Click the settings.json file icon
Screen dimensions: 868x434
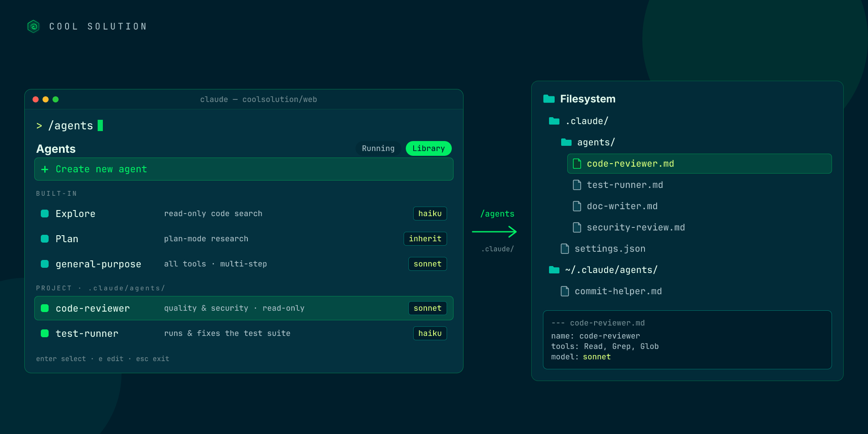[x=565, y=249]
